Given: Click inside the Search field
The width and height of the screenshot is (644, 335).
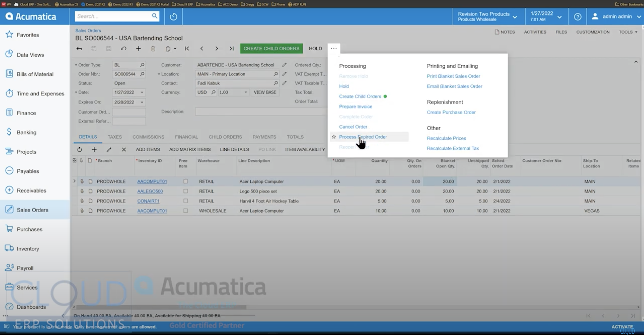Looking at the screenshot, I should [113, 16].
